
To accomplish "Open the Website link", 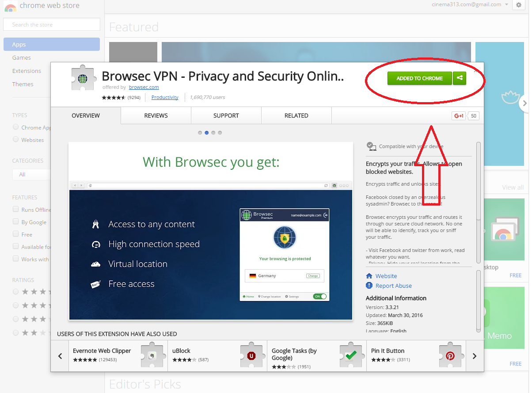I will click(386, 276).
